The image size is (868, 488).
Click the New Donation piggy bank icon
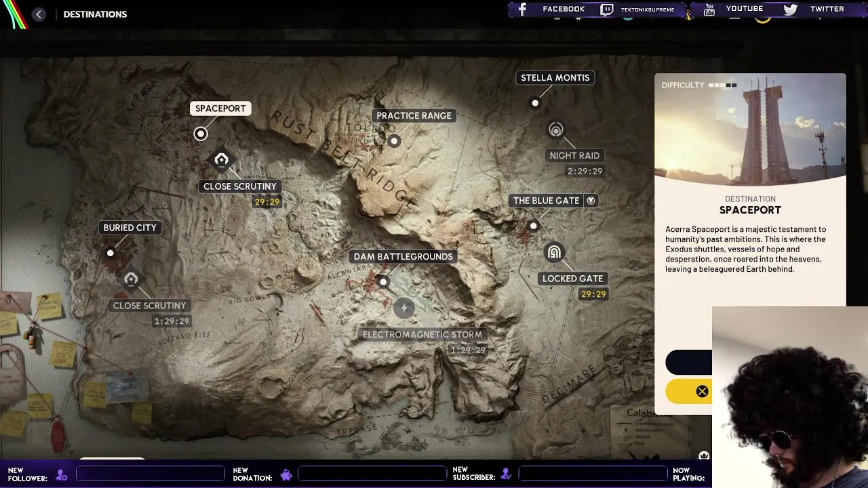(x=286, y=474)
